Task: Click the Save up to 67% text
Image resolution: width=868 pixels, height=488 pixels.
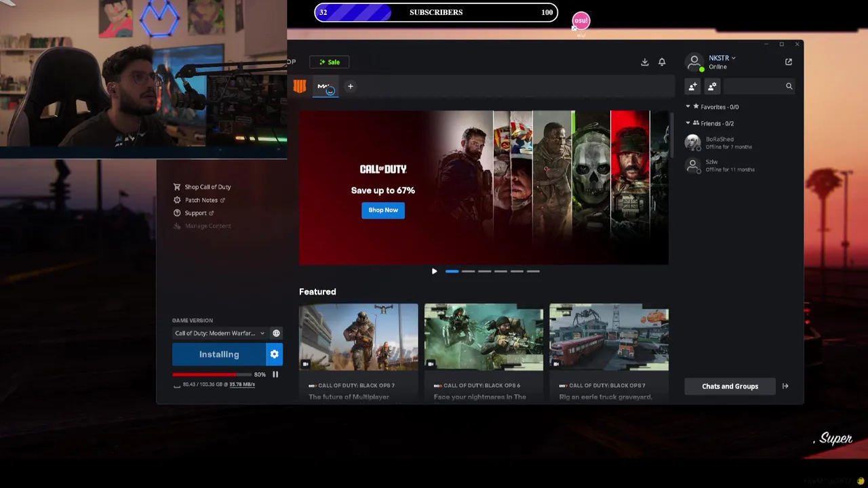Action: (x=383, y=190)
